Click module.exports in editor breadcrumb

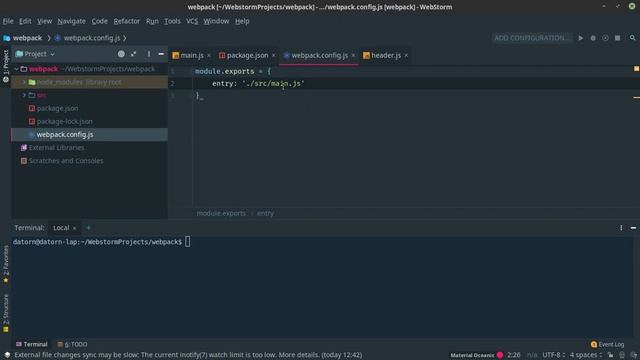click(x=221, y=213)
